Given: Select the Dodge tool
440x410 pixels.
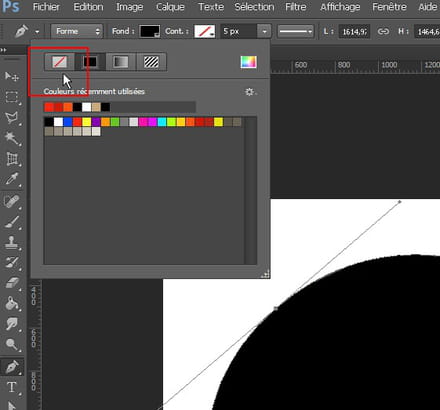Looking at the screenshot, I should click(12, 344).
